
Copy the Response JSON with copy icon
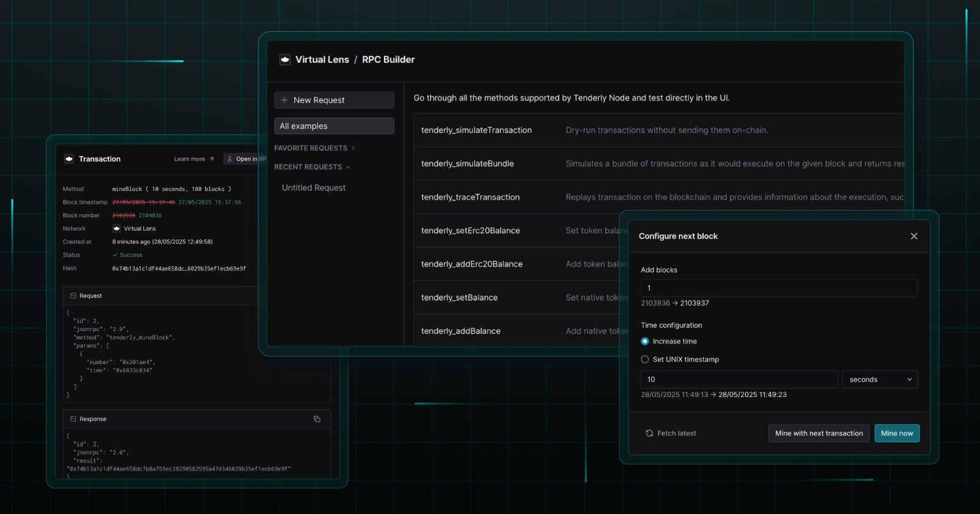[x=317, y=419]
